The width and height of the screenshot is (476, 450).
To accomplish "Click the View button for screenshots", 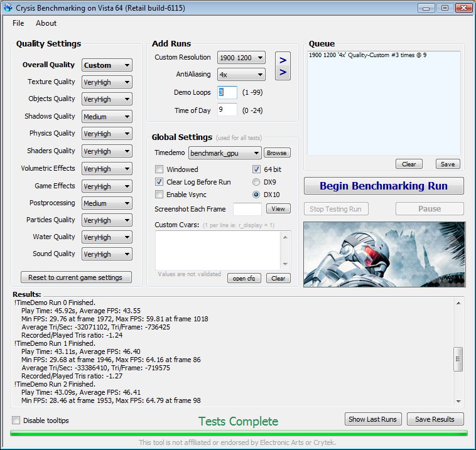I will point(278,209).
